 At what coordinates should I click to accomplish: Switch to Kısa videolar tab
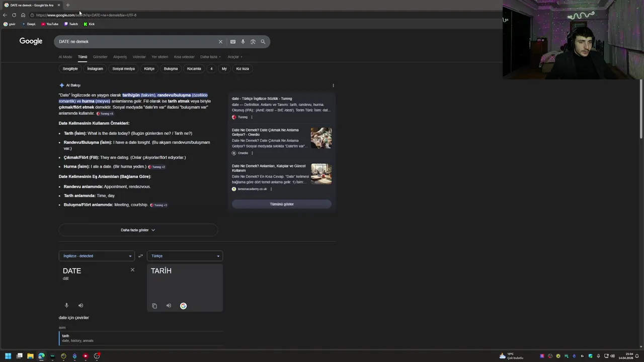[184, 57]
